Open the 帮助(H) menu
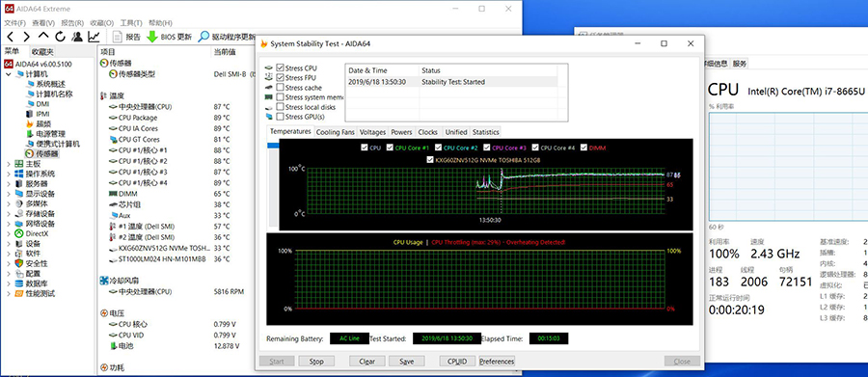The width and height of the screenshot is (868, 377). click(160, 23)
